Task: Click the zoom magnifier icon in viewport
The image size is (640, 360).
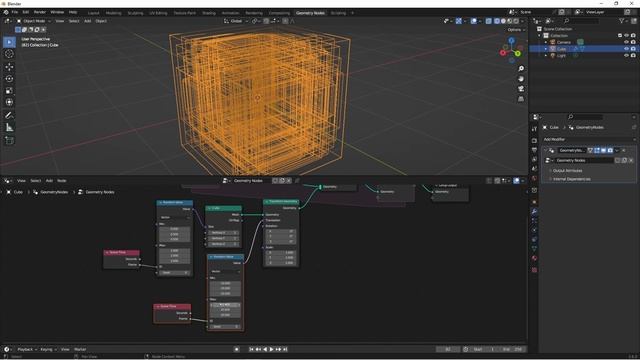Action: 521,69
